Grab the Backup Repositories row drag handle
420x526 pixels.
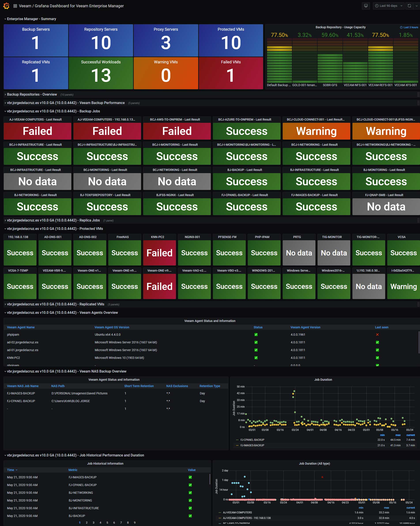(418, 95)
